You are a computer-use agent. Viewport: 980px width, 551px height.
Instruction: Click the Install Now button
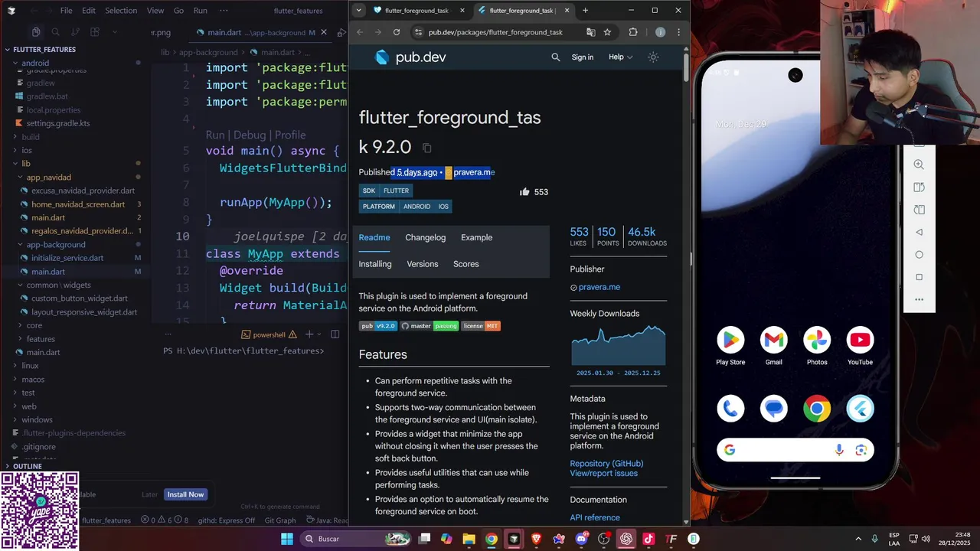pos(186,494)
